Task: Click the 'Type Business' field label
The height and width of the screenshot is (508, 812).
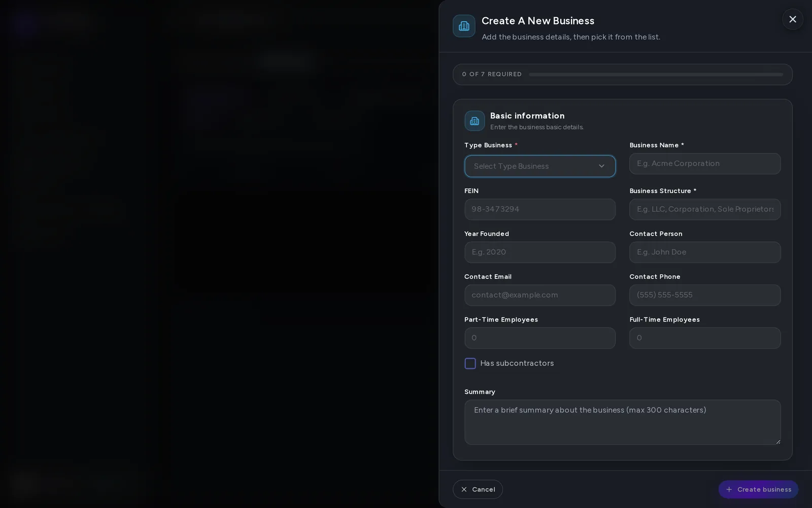Action: tap(488, 145)
